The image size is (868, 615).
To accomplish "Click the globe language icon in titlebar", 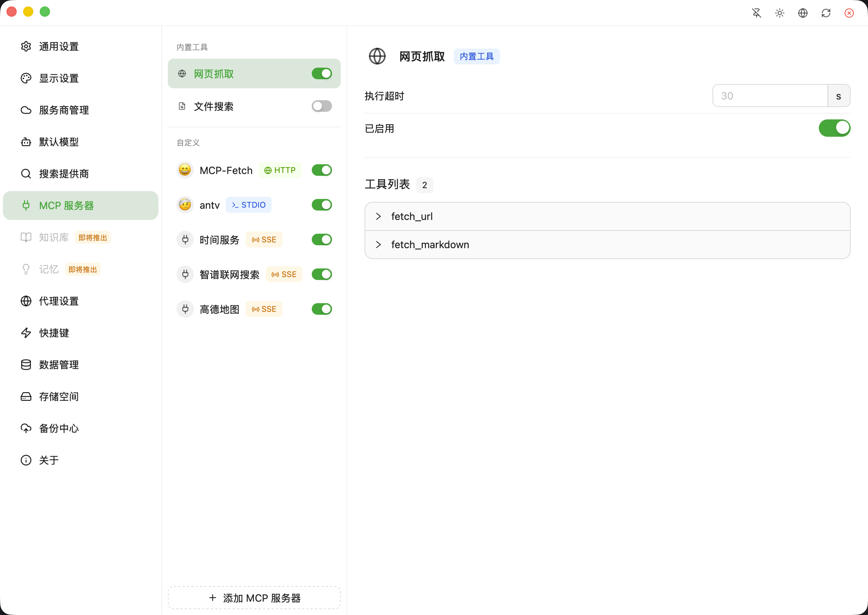I will point(803,13).
